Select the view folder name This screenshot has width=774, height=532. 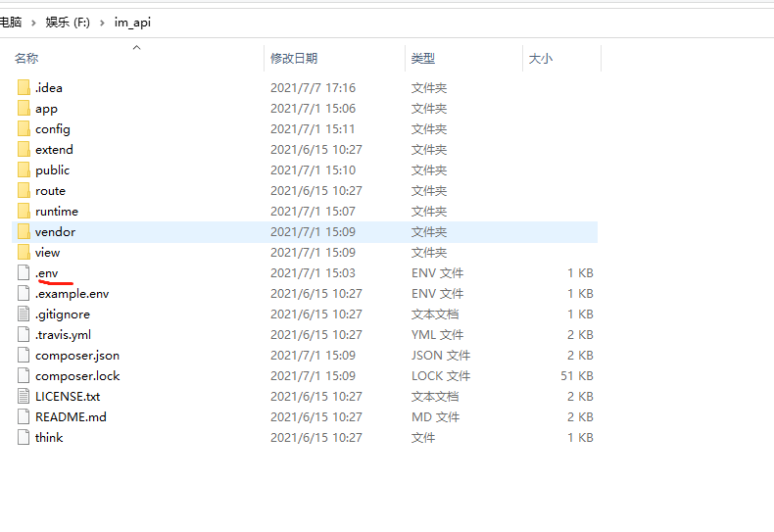(47, 253)
